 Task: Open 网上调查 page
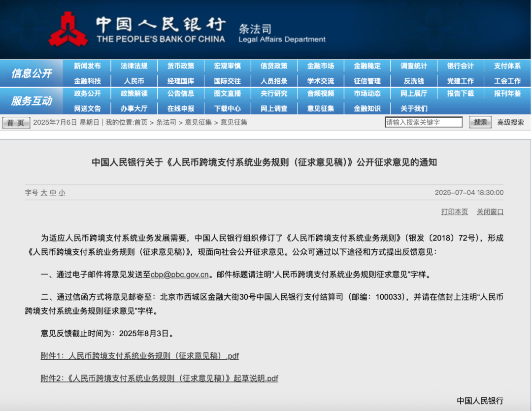(x=274, y=108)
